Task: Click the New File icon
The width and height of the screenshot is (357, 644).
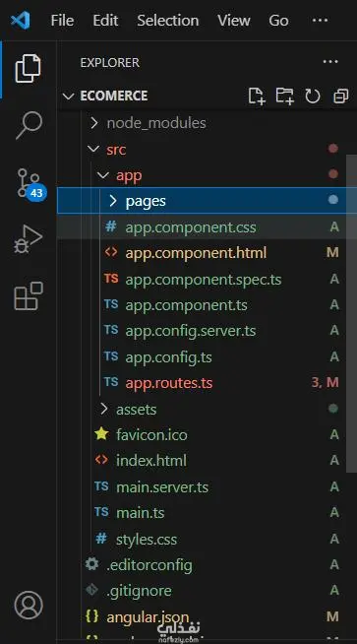Action: 257,97
